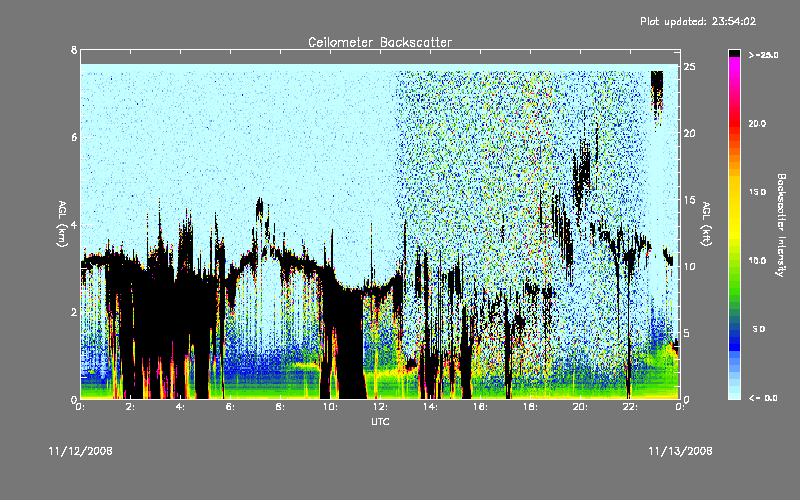Click the '12:' hour tick on UTC axis

click(380, 407)
